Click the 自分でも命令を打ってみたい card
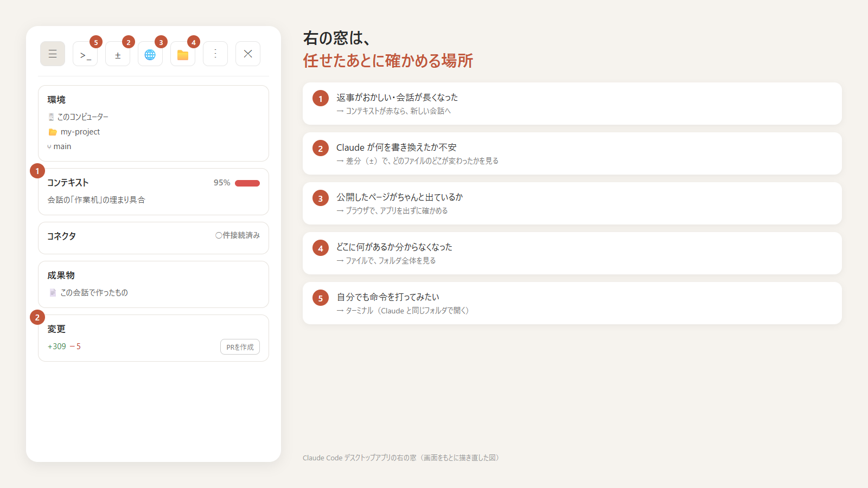The width and height of the screenshot is (868, 488). pos(572,303)
